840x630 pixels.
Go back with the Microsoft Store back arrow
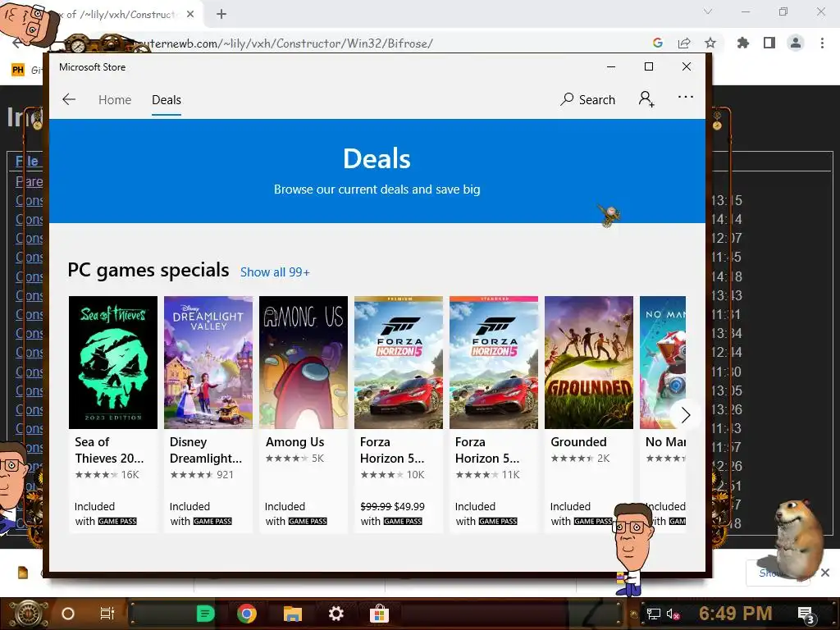(x=69, y=99)
